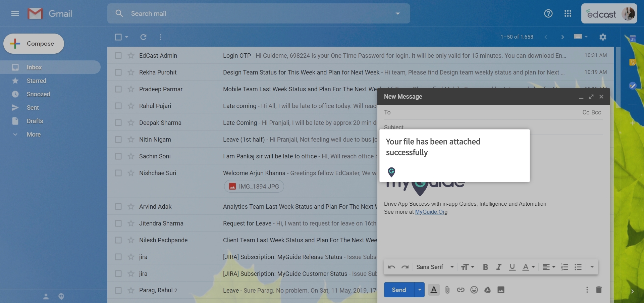
Task: Attach files with the paperclip icon
Action: click(x=447, y=290)
